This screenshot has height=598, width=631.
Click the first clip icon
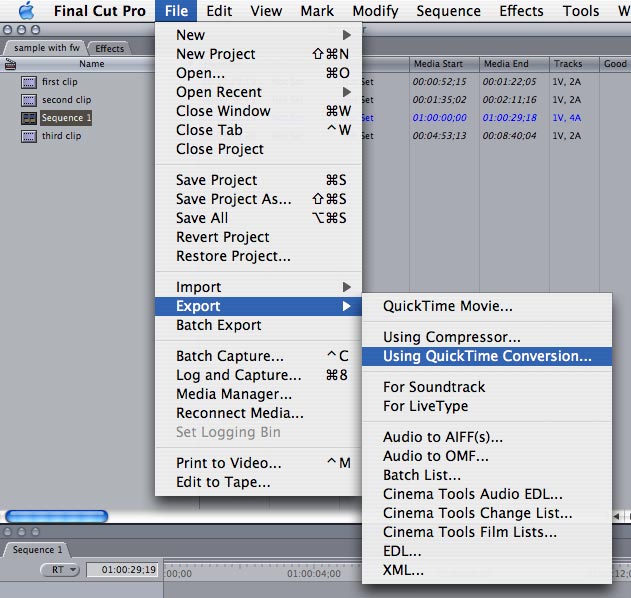(29, 82)
